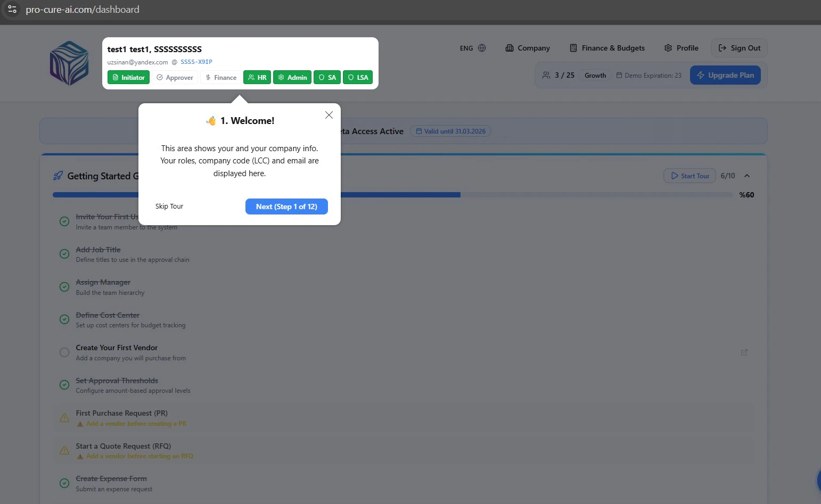Click the Growth plan badge

pos(595,75)
